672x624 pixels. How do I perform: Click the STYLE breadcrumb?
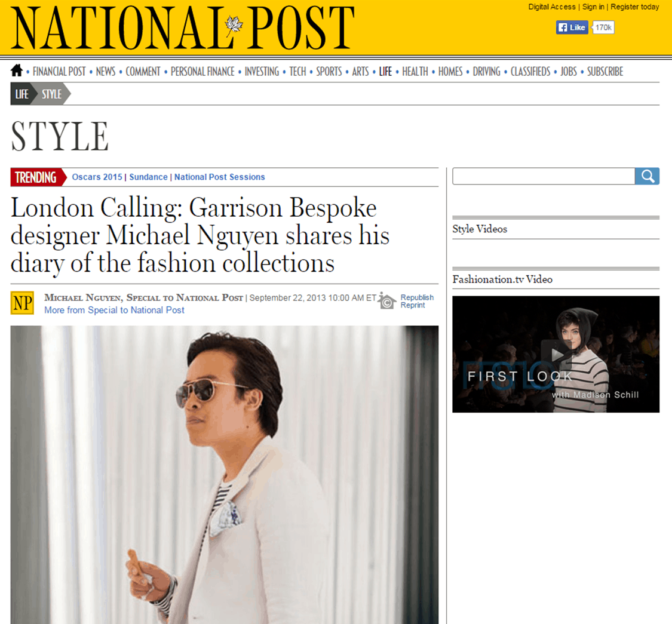pos(52,94)
